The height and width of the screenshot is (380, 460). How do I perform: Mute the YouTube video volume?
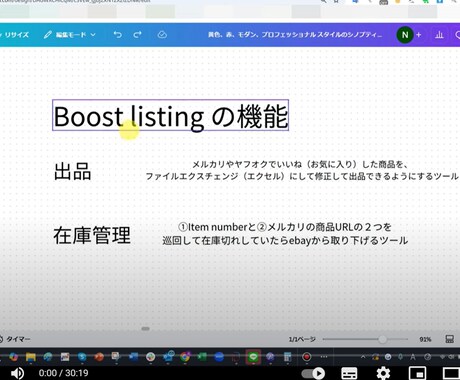(17, 373)
